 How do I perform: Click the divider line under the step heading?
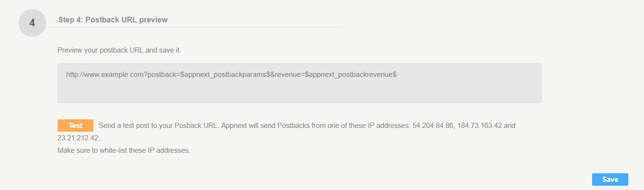(194, 27)
